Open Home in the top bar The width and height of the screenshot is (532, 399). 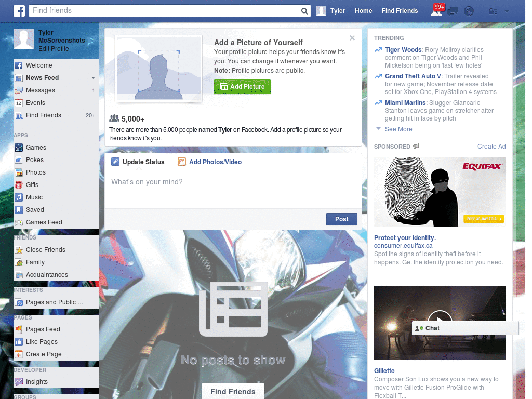click(x=363, y=11)
